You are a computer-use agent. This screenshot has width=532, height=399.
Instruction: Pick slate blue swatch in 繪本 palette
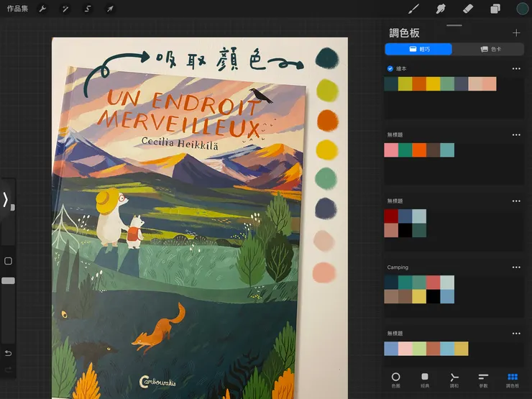coord(461,84)
